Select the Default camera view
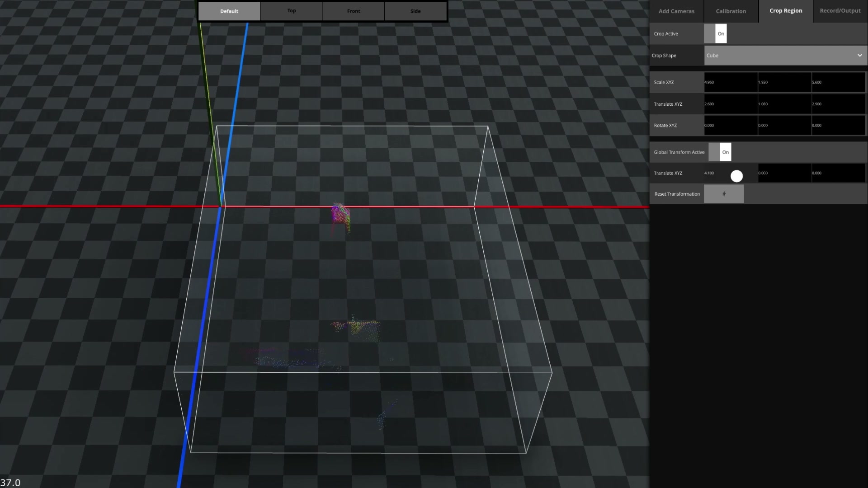This screenshot has width=868, height=488. 229,11
